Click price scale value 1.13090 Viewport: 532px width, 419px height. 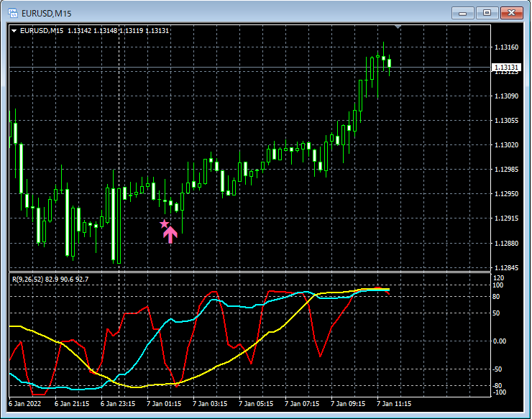tap(507, 96)
